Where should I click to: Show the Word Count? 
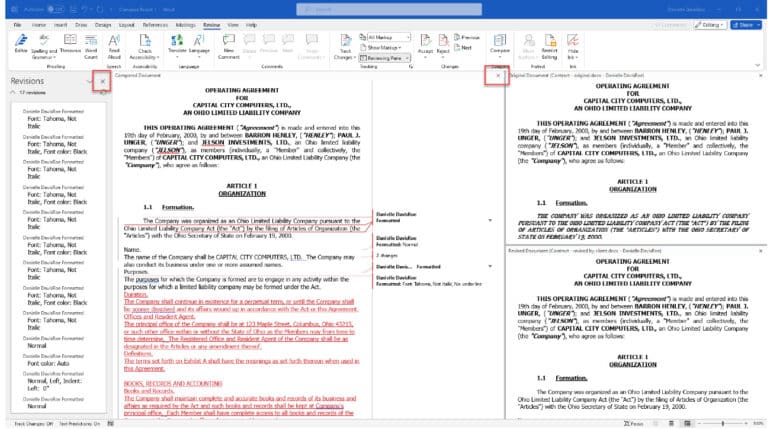pos(91,46)
